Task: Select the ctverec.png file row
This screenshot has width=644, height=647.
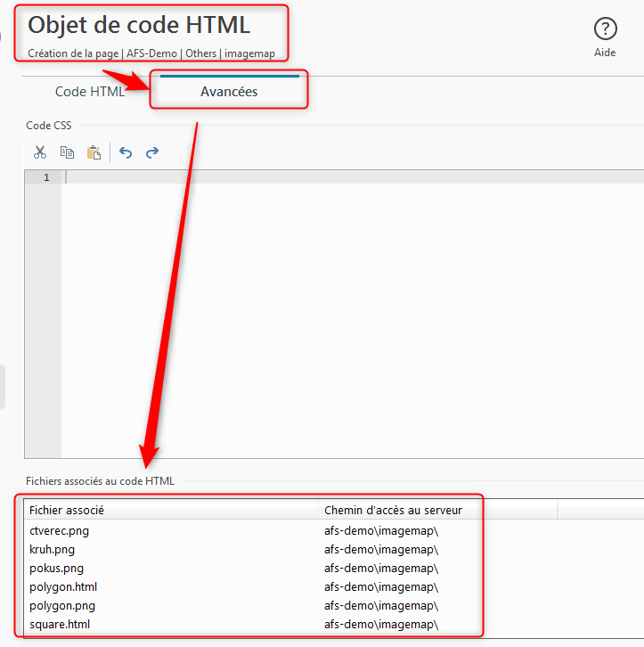Action: click(60, 531)
